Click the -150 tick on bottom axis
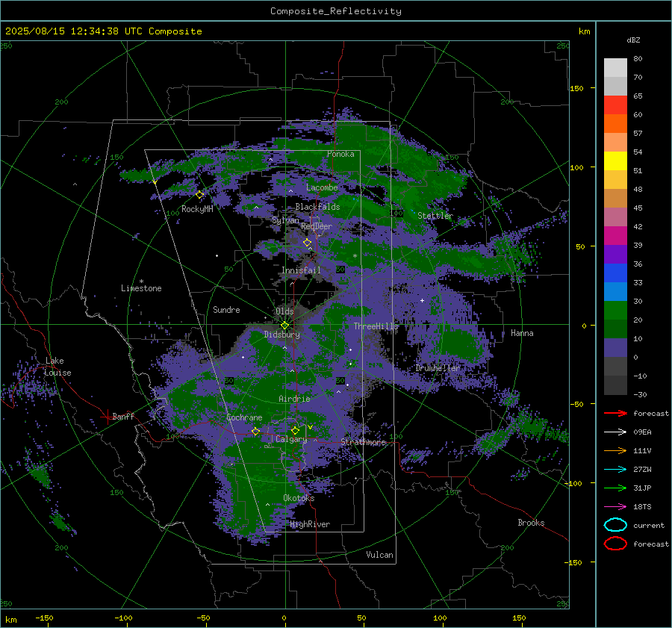Screen dimensions: 672x628 pos(44,618)
